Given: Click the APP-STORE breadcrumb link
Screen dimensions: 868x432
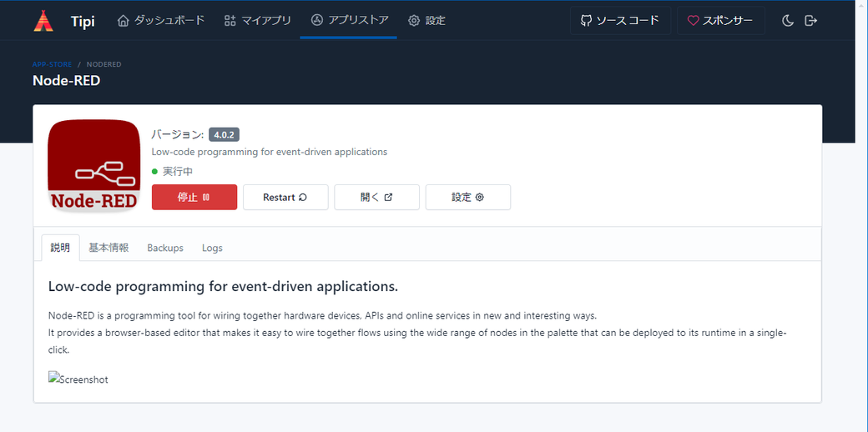Looking at the screenshot, I should coord(52,64).
